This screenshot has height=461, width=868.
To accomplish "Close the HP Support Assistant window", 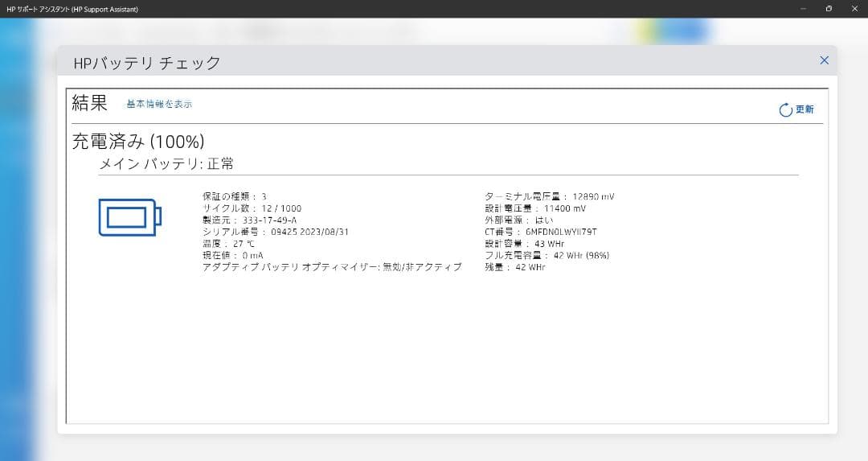I will (854, 9).
